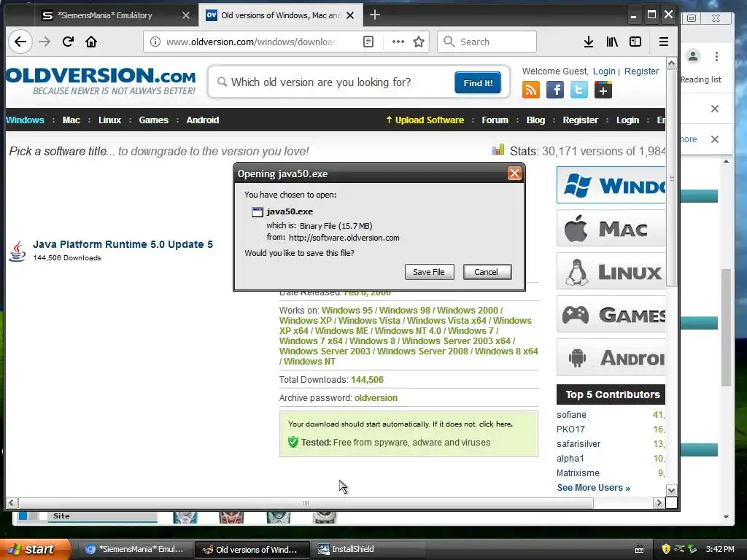Open the Facebook social icon
The image size is (747, 560).
click(x=555, y=90)
